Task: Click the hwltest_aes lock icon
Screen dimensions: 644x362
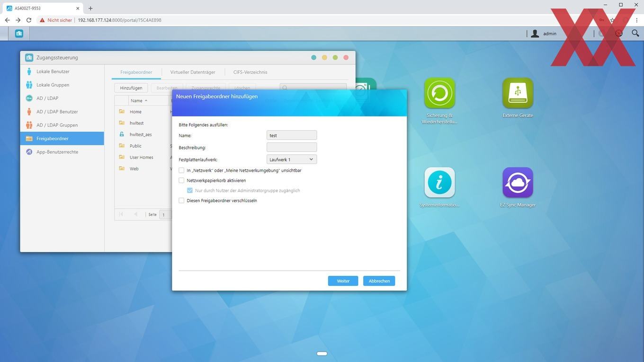Action: [122, 134]
